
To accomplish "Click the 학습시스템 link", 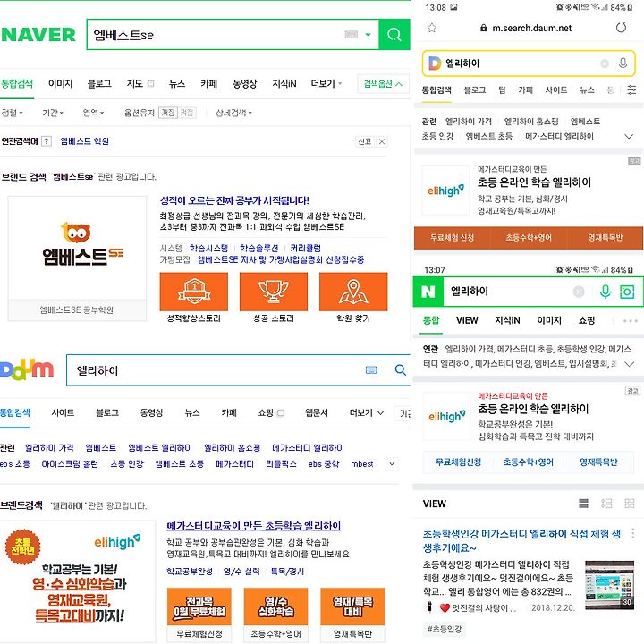I will (208, 248).
